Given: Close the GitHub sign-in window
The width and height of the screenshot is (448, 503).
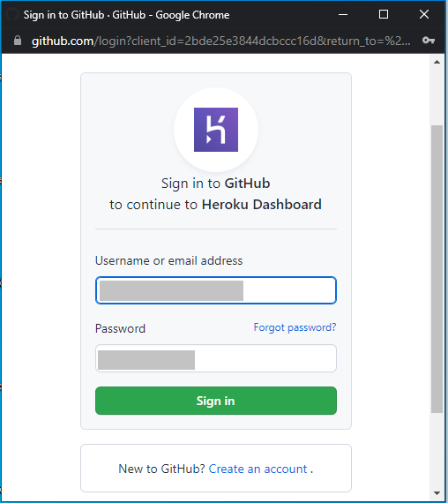Looking at the screenshot, I should pyautogui.click(x=424, y=14).
